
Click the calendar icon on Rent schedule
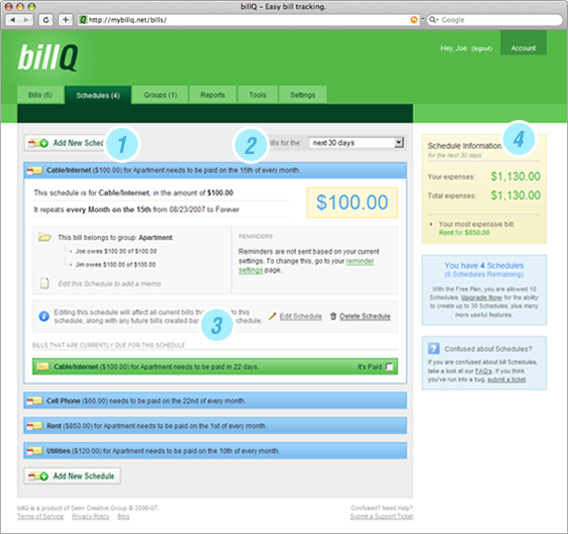(35, 426)
